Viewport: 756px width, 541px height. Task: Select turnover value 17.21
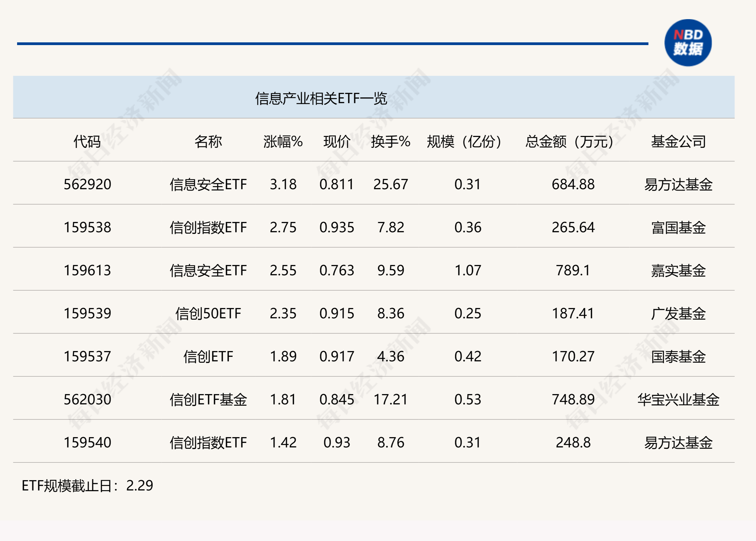391,400
